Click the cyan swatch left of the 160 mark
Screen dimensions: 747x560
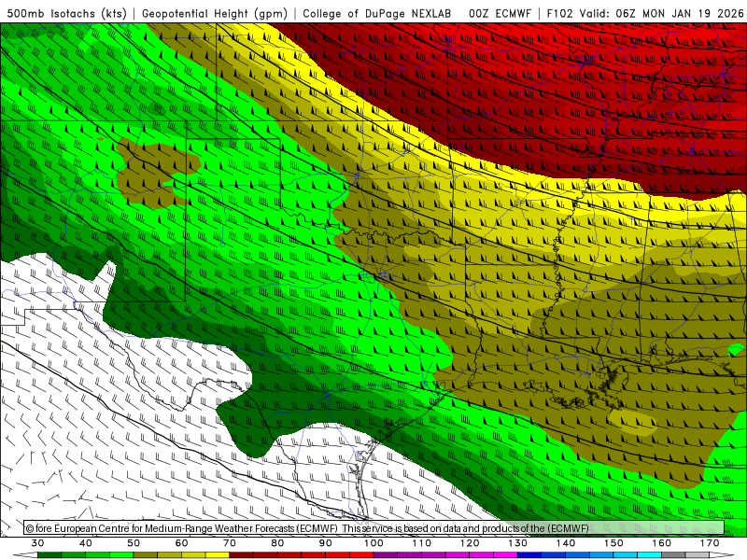pyautogui.click(x=649, y=555)
